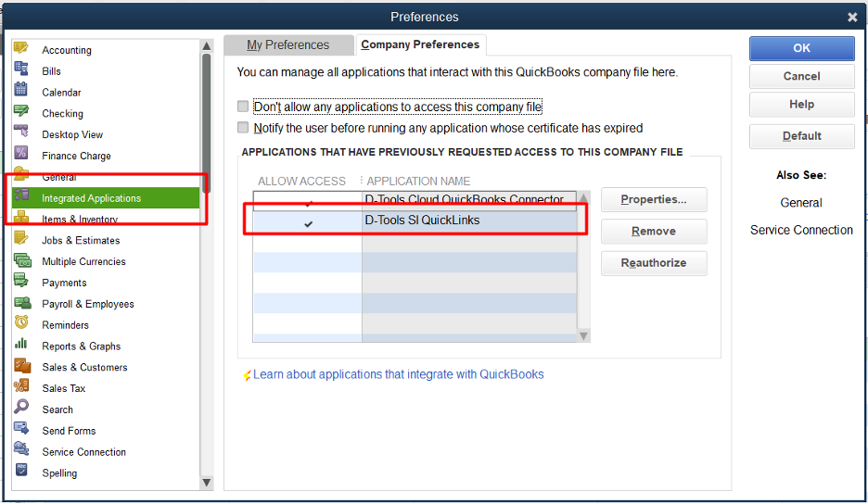The height and width of the screenshot is (504, 868).
Task: Select Multiple Currencies category
Action: pyautogui.click(x=106, y=261)
